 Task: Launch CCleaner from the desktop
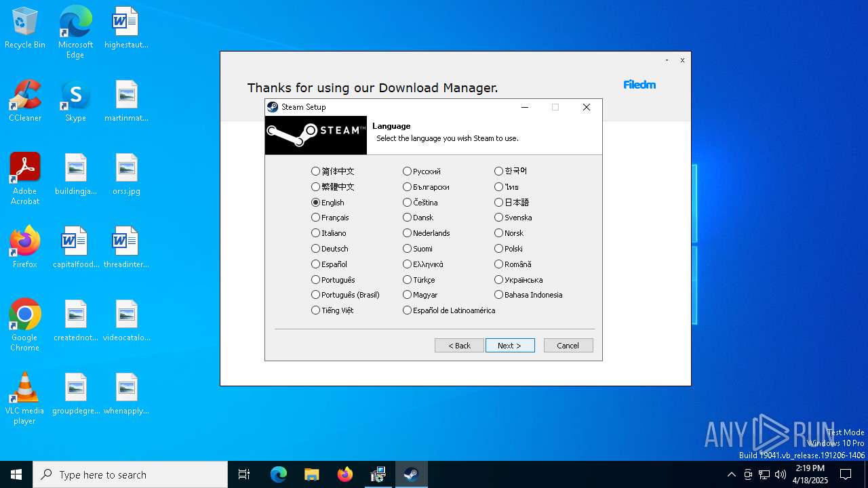coord(25,102)
